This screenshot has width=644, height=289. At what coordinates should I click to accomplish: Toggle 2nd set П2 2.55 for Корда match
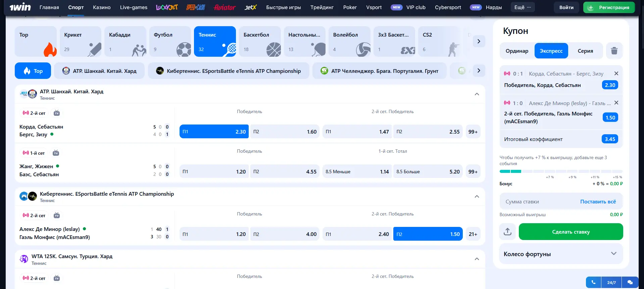pos(428,132)
